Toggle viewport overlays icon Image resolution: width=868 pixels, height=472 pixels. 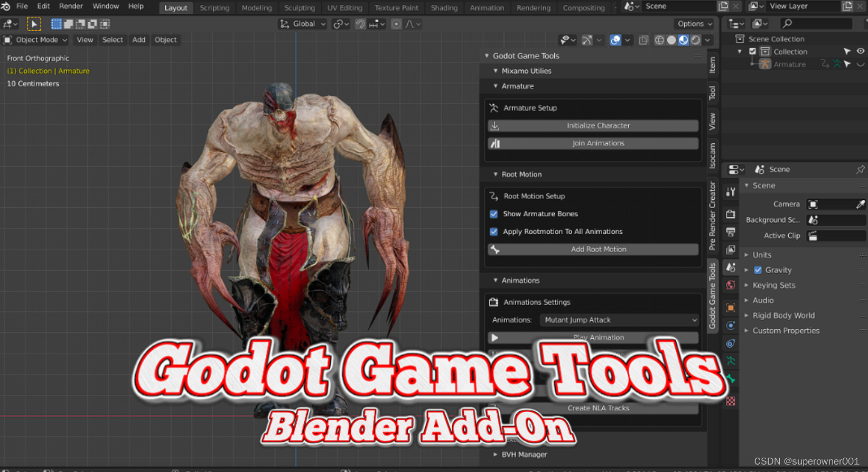[615, 40]
